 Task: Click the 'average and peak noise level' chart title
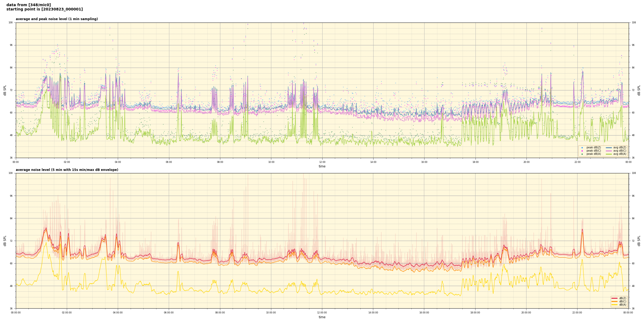pyautogui.click(x=57, y=19)
